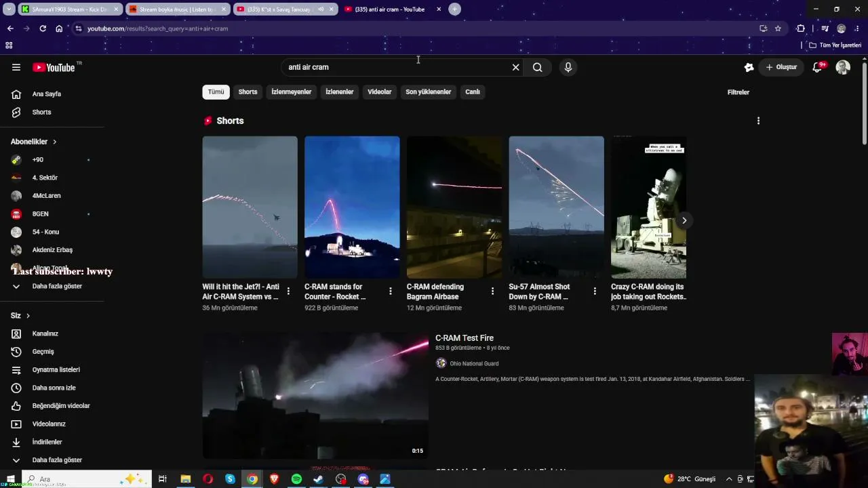Open Daha sonra izle in the sidebar
This screenshot has height=488, width=868.
coord(52,388)
